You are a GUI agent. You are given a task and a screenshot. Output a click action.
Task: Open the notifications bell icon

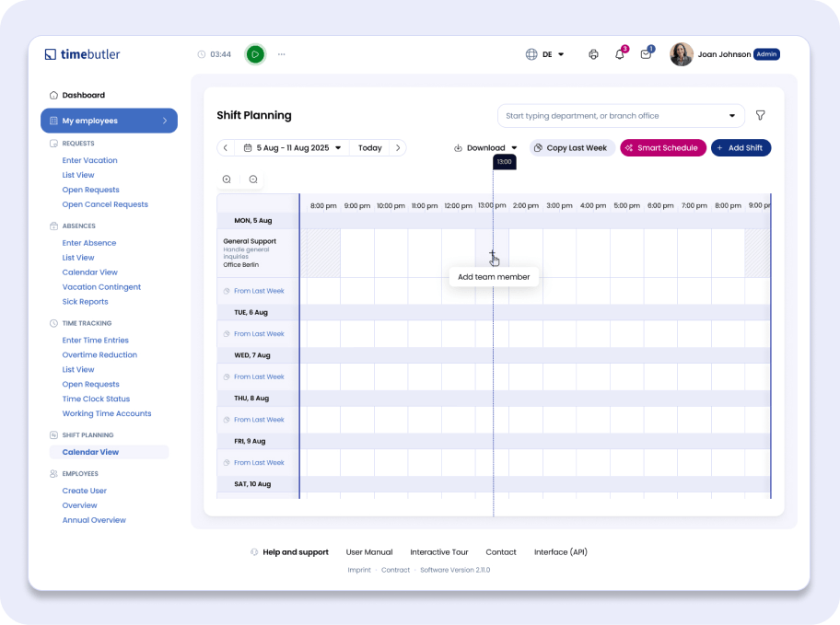[x=620, y=54]
